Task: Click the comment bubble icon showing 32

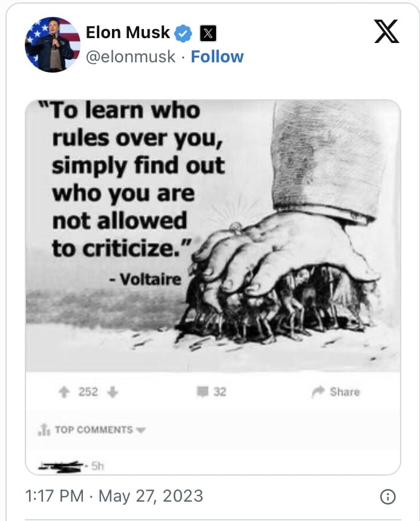Action: [x=203, y=392]
